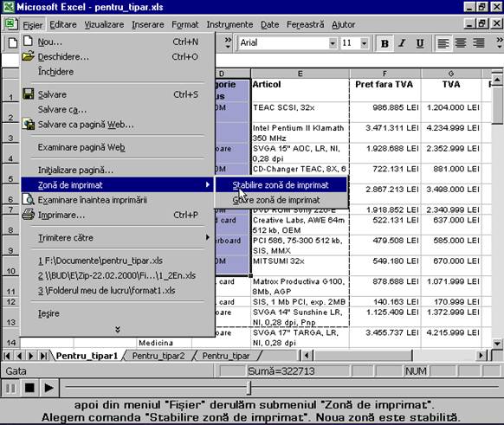This screenshot has height=425, width=504.
Task: Expand full Fișier menu chevron at bottom
Action: (x=118, y=330)
